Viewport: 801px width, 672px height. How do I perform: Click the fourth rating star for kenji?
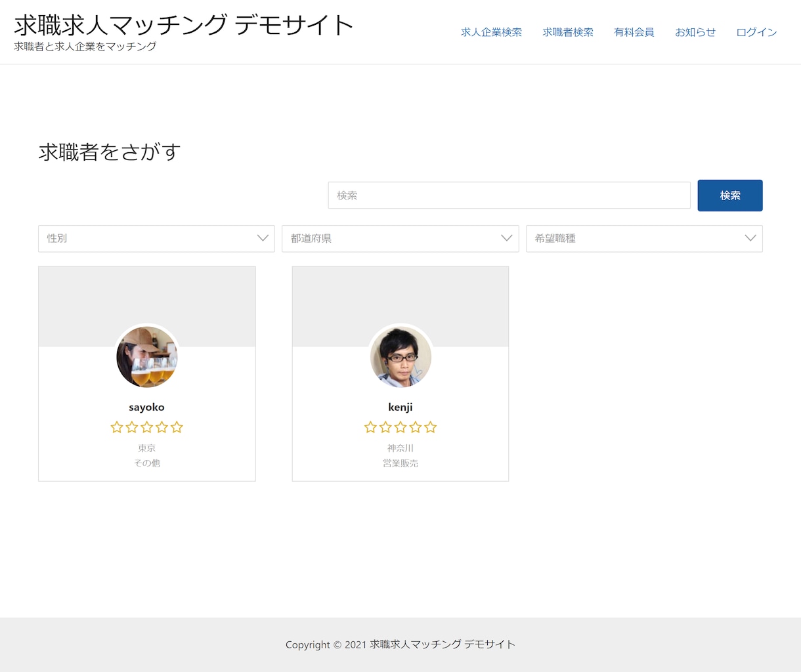click(416, 427)
